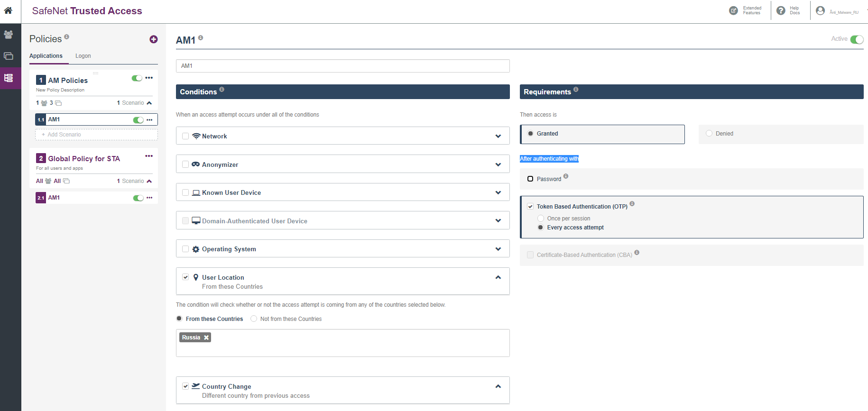Click Add Scenario button
Image resolution: width=868 pixels, height=411 pixels.
[96, 135]
